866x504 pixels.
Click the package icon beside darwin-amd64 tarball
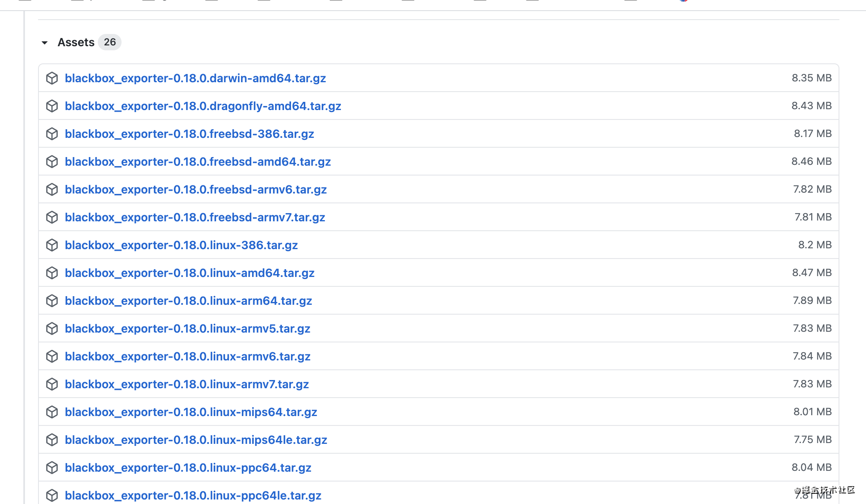[52, 78]
